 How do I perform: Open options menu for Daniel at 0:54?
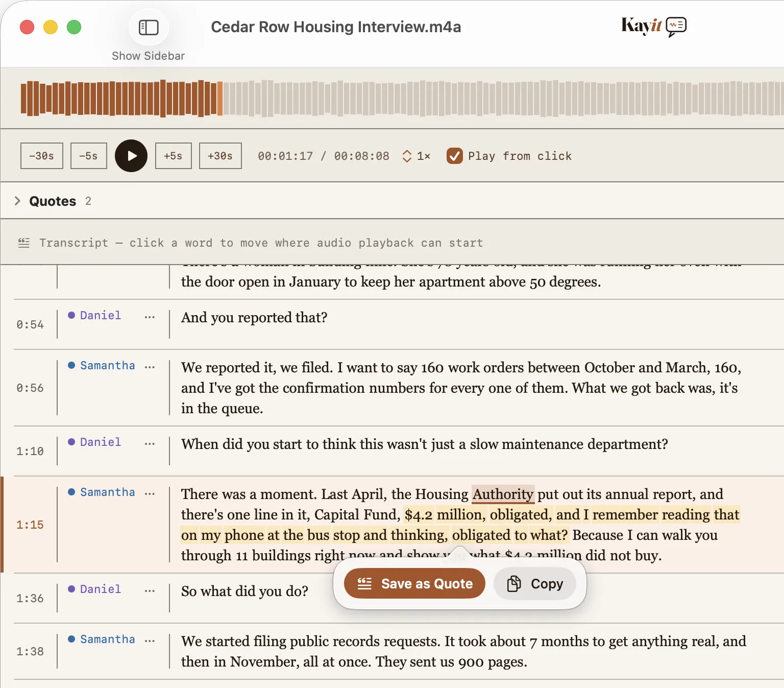(150, 317)
